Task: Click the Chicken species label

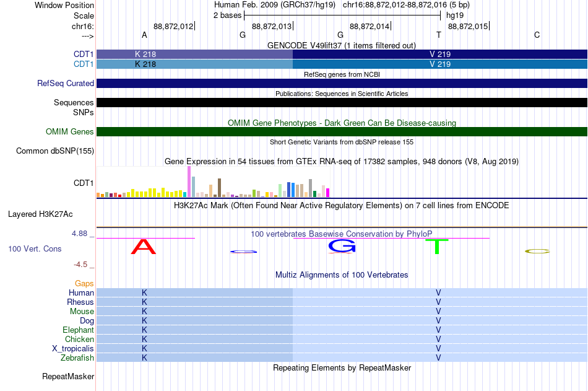Action: point(79,339)
